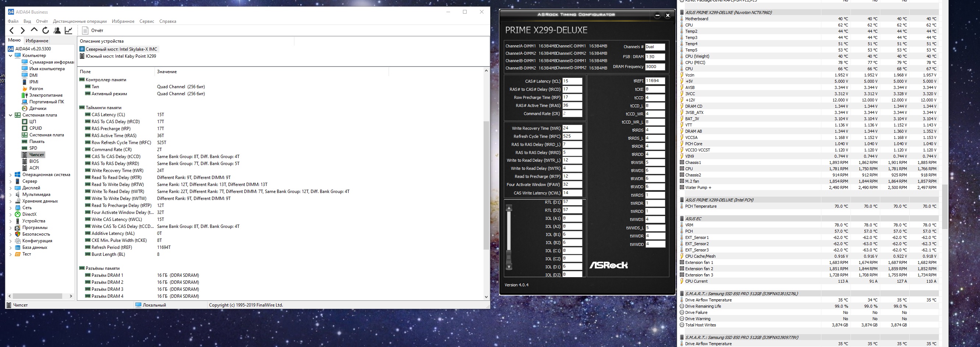Open the user management icon in AIDA64 toolbar
The width and height of the screenshot is (980, 347).
57,31
